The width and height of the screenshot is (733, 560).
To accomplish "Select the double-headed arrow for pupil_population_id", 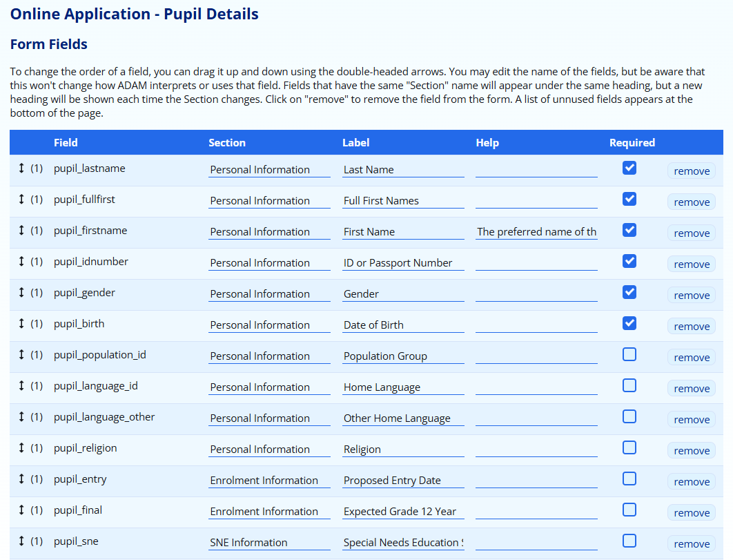I will [x=21, y=354].
